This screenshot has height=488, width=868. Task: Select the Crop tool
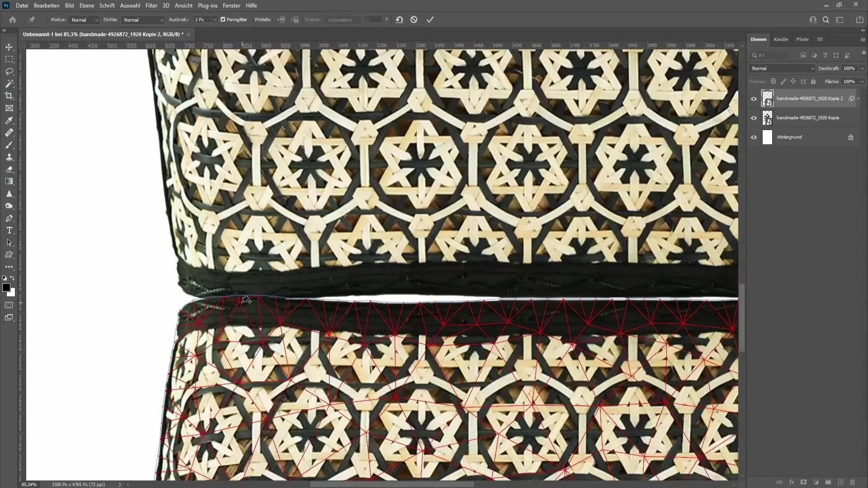click(9, 95)
